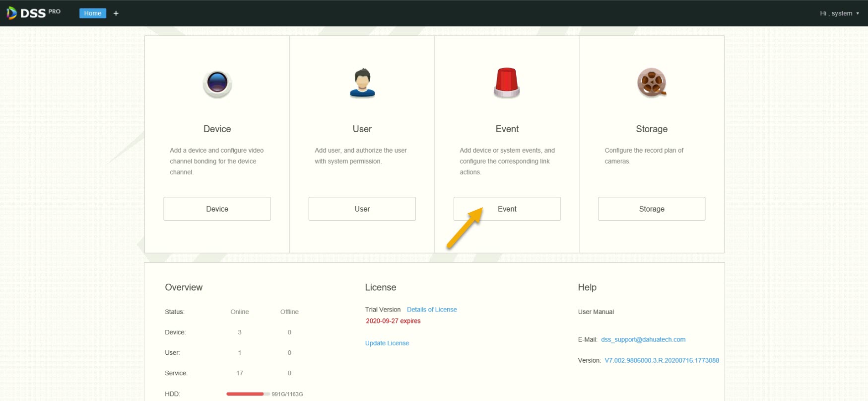This screenshot has height=401, width=868.
Task: Add a new tab with plus icon
Action: [x=116, y=13]
